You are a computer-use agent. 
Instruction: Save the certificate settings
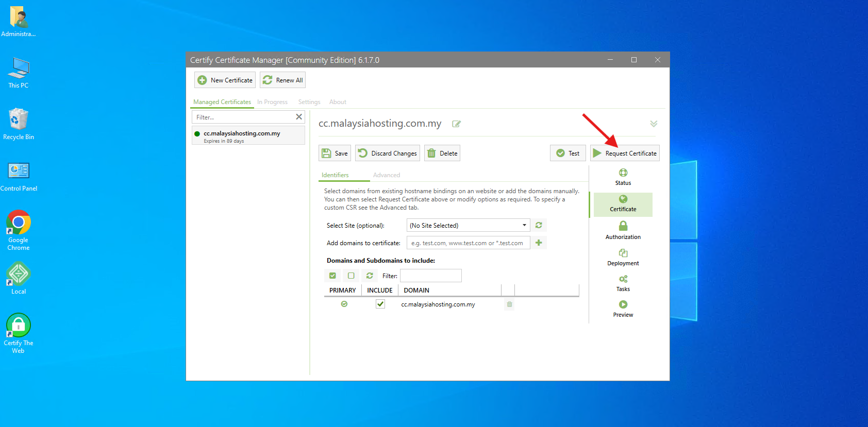point(335,153)
